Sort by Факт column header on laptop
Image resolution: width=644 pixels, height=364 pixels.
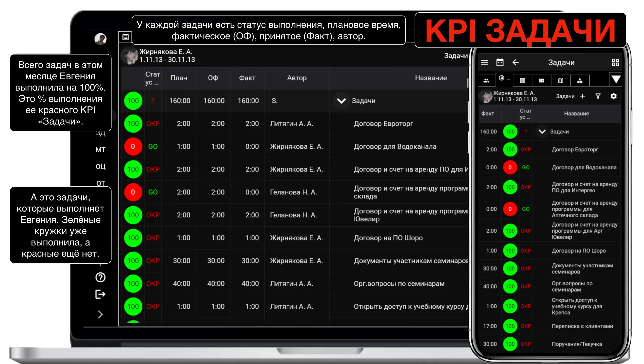pos(247,78)
